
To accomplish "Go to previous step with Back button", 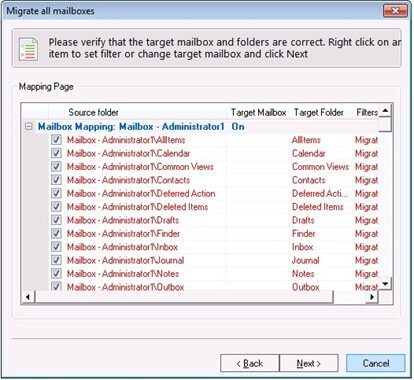I will (x=250, y=363).
